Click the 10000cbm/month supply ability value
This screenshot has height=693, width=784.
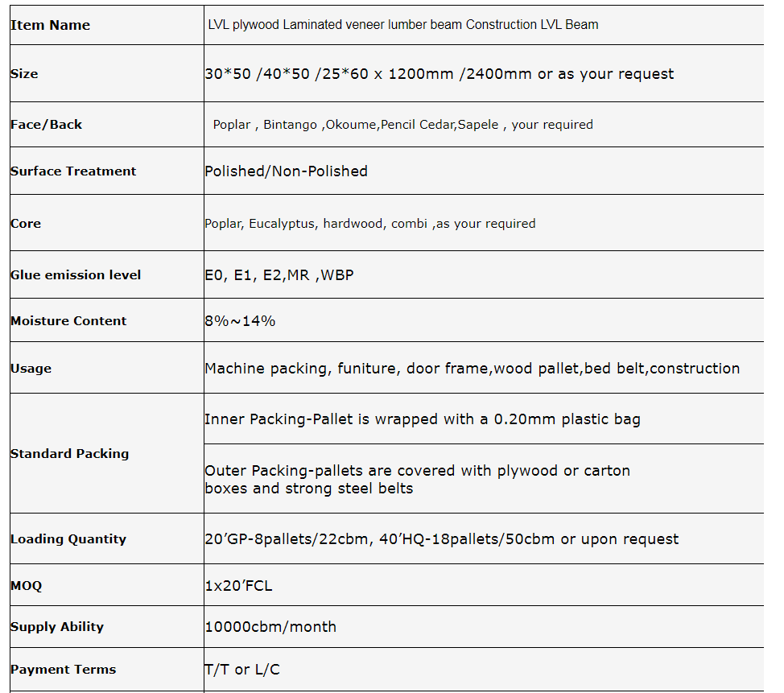tap(270, 627)
